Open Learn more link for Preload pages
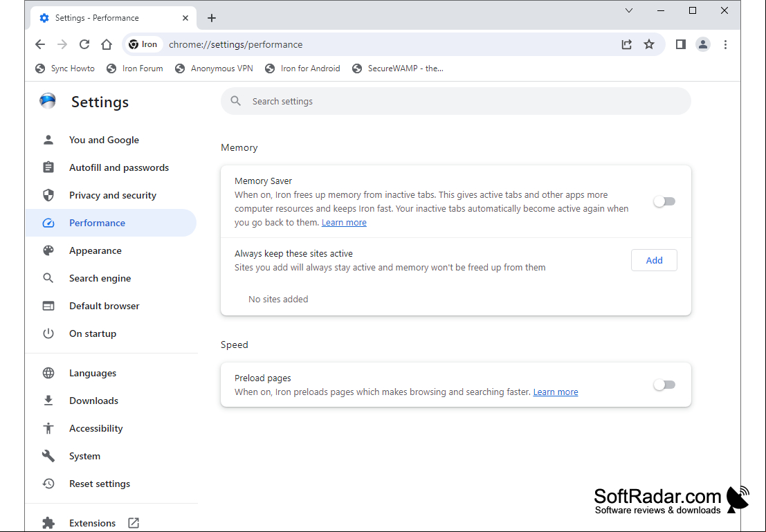Image resolution: width=766 pixels, height=532 pixels. click(x=556, y=392)
